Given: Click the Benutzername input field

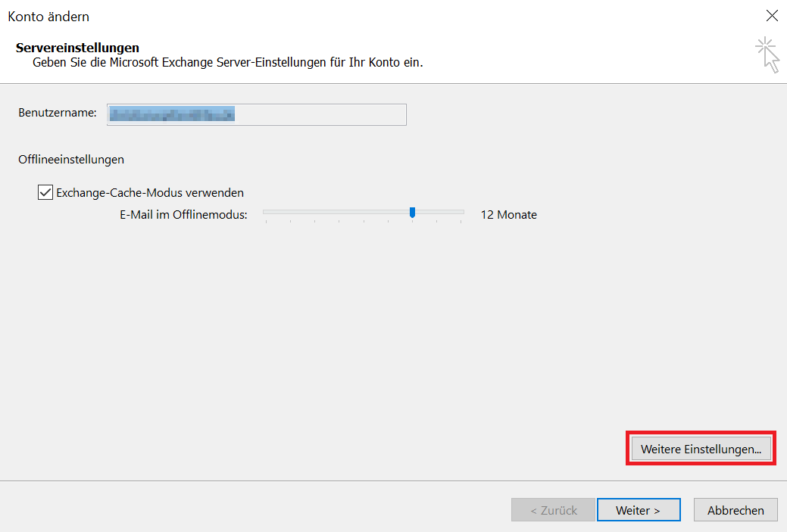Looking at the screenshot, I should click(x=257, y=114).
